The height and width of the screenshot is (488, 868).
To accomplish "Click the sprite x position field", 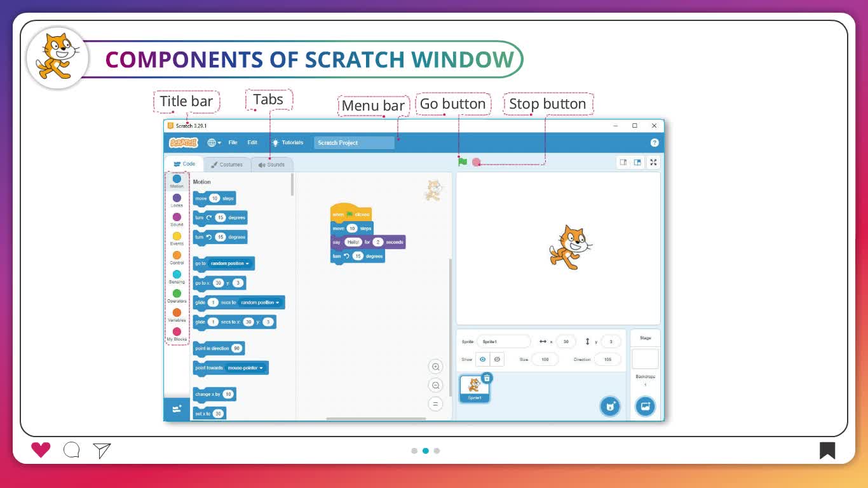I will click(566, 342).
